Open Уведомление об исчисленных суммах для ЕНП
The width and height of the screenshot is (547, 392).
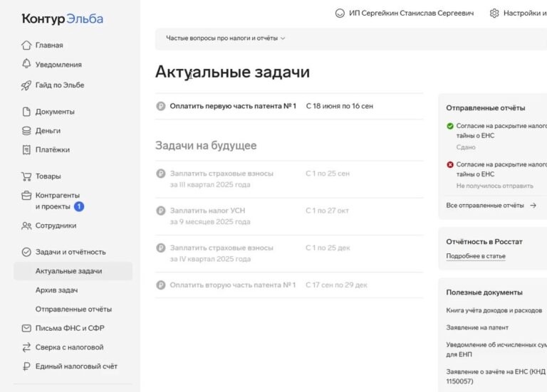click(x=496, y=349)
